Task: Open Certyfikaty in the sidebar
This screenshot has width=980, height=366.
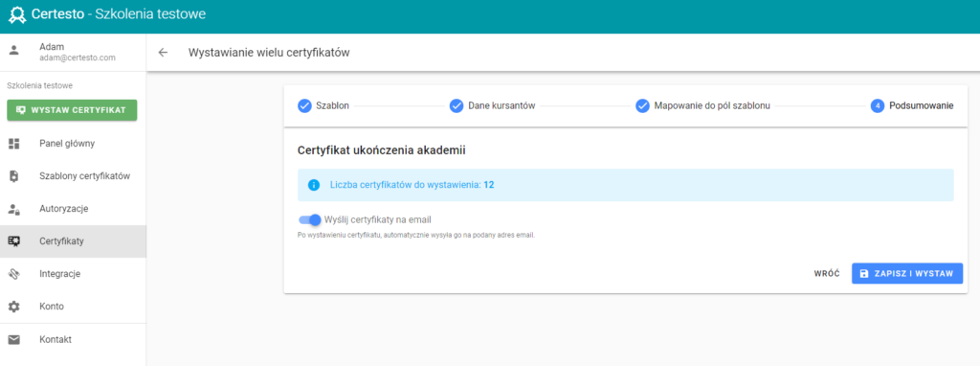Action: point(73,241)
